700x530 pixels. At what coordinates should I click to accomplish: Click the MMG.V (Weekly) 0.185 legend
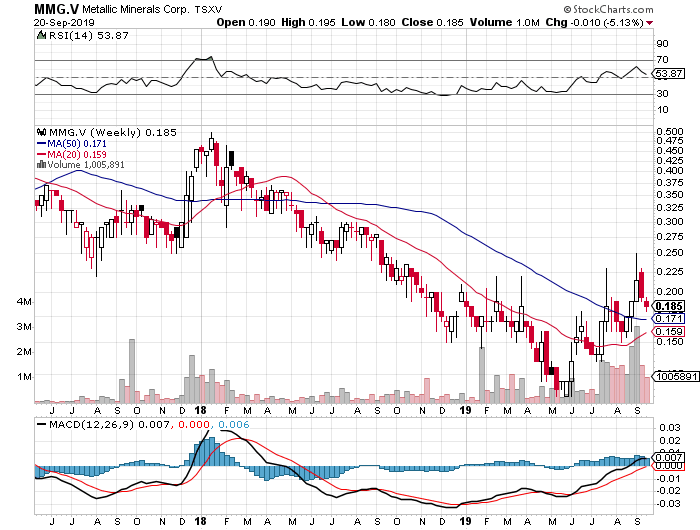[x=112, y=133]
